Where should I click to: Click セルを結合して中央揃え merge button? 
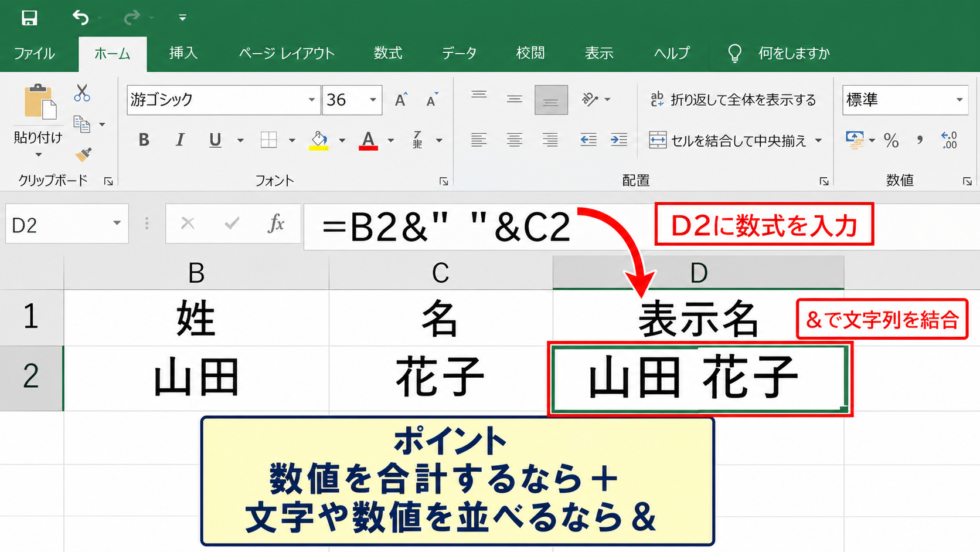pyautogui.click(x=728, y=141)
